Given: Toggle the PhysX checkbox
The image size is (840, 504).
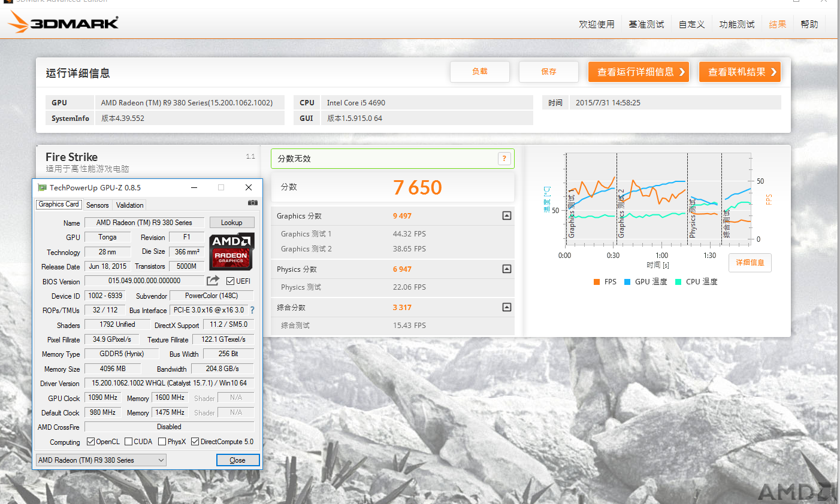Looking at the screenshot, I should coord(162,442).
